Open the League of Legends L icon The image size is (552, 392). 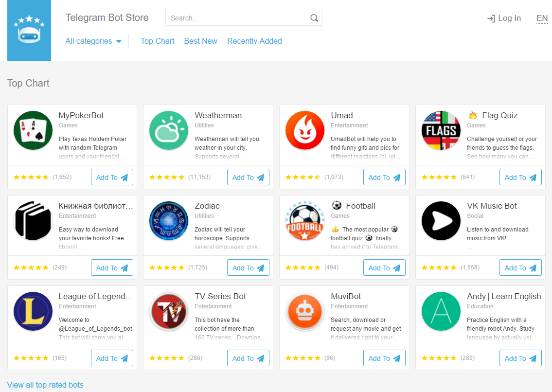pos(33,311)
